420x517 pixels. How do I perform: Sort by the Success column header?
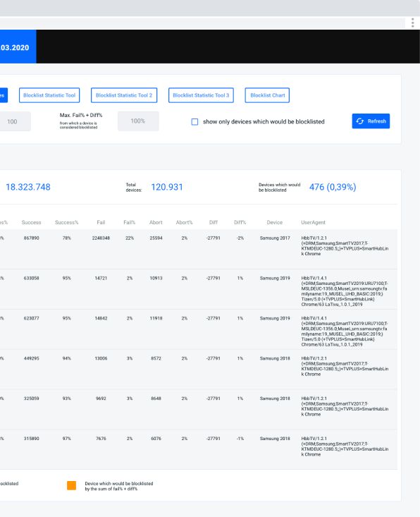click(x=31, y=223)
